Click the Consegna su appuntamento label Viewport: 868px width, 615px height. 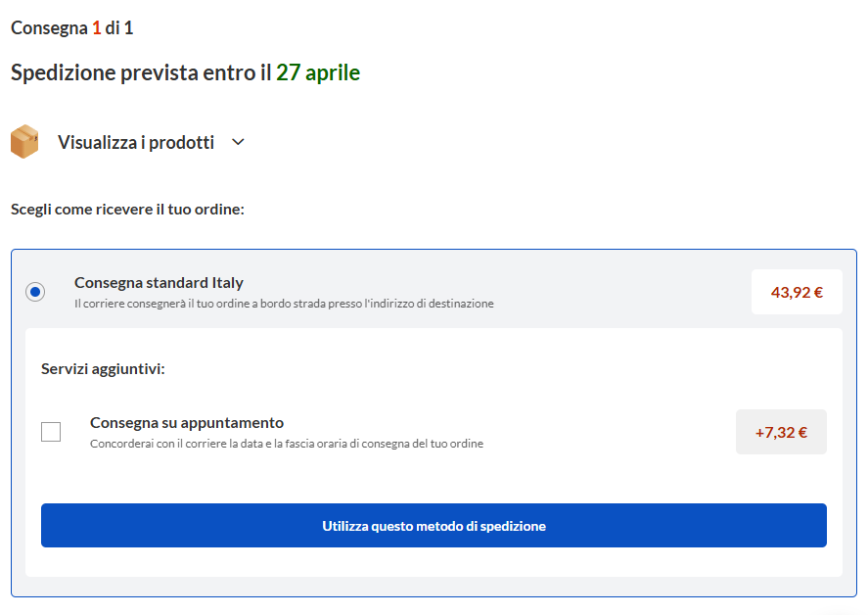tap(187, 423)
